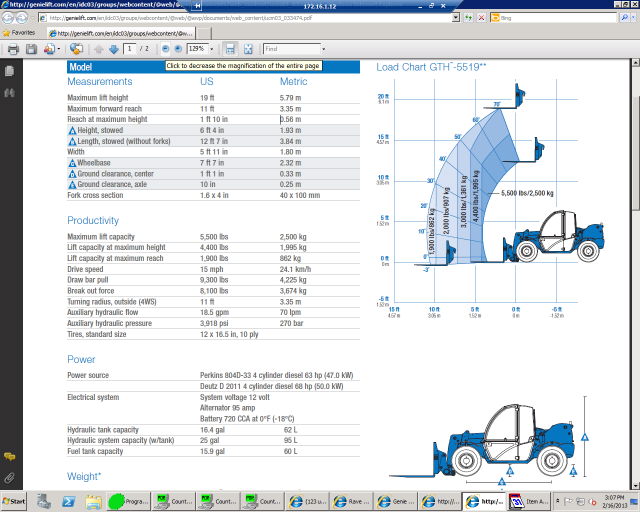640x512 pixels.
Task: Increase magnification with the plus button
Action: pyautogui.click(x=178, y=49)
